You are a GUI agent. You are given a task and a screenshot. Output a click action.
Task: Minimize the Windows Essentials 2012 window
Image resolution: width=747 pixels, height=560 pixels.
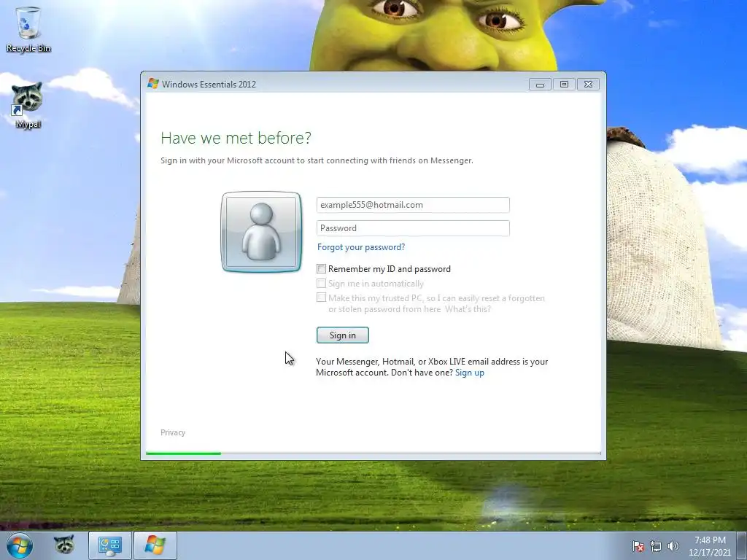point(540,85)
